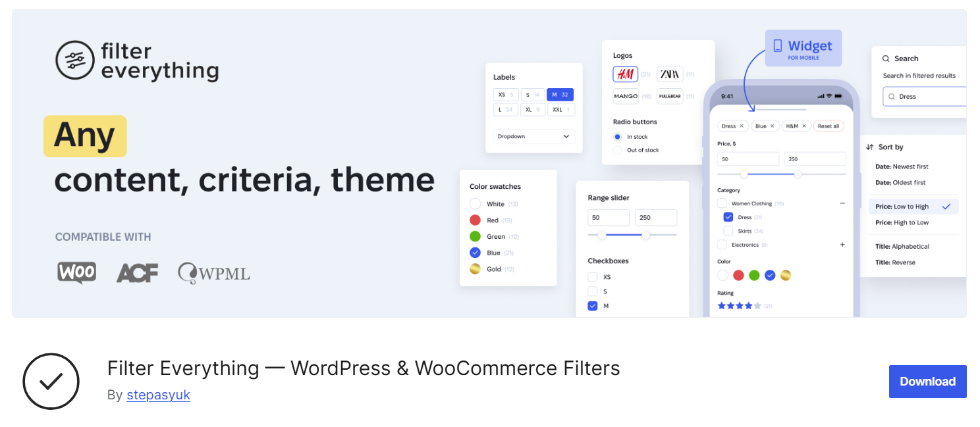The image size is (980, 427).
Task: Check the XS checkbox in Checkboxes panel
Action: click(x=593, y=277)
